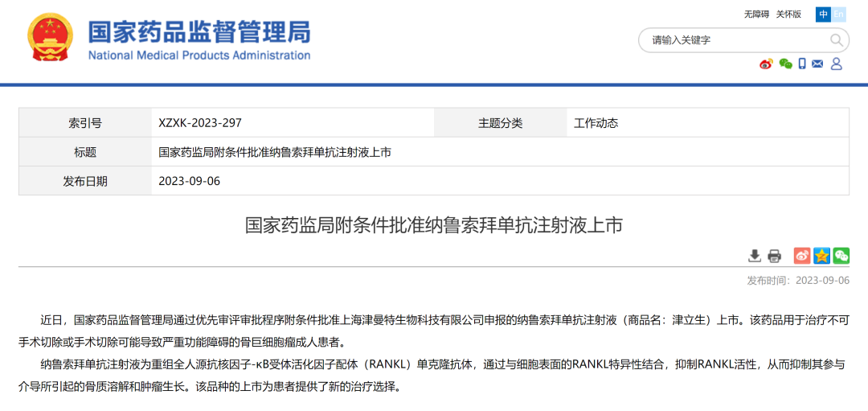868x411 pixels.
Task: Open the 关怀版 care mode link
Action: [x=788, y=14]
